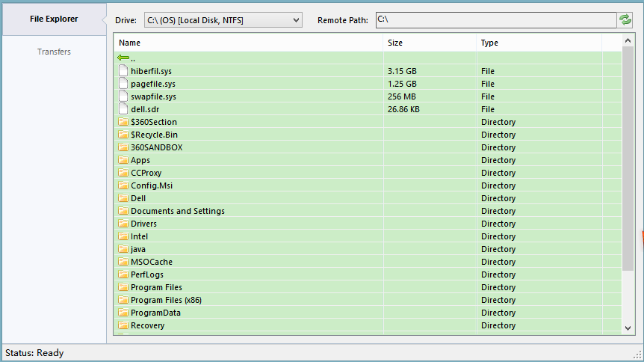Click the file icon next to hiberfil.sys
644x362 pixels.
(x=123, y=70)
